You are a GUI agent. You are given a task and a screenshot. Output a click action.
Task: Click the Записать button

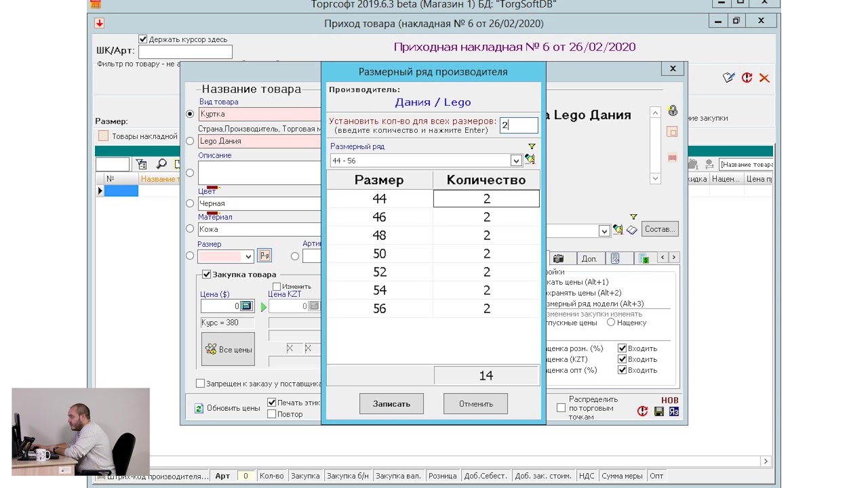(x=391, y=404)
